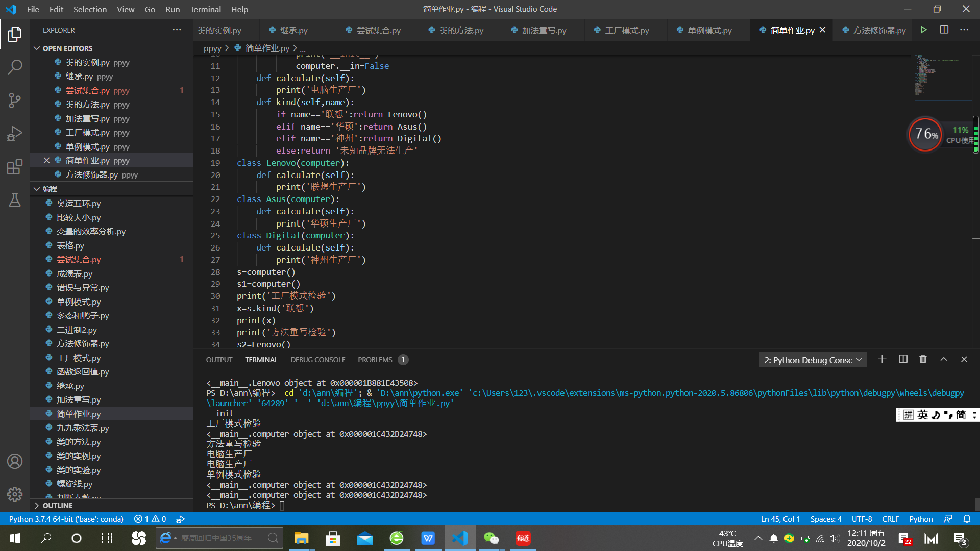Click ppyy folder in breadcrumb
Viewport: 980px width, 551px height.
pyautogui.click(x=212, y=48)
